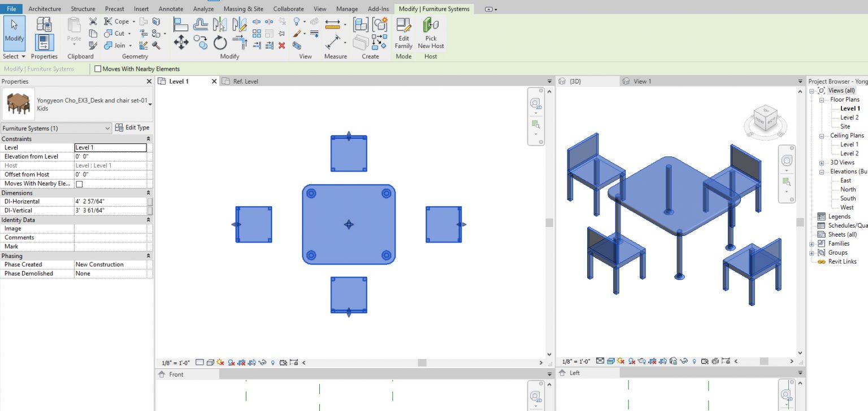Screen dimensions: 868x411
Task: Click the Edit Type button in Properties
Action: pyautogui.click(x=133, y=128)
